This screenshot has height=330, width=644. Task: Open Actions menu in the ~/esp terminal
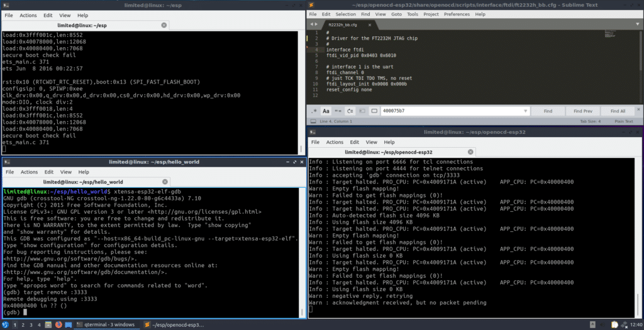pyautogui.click(x=28, y=15)
